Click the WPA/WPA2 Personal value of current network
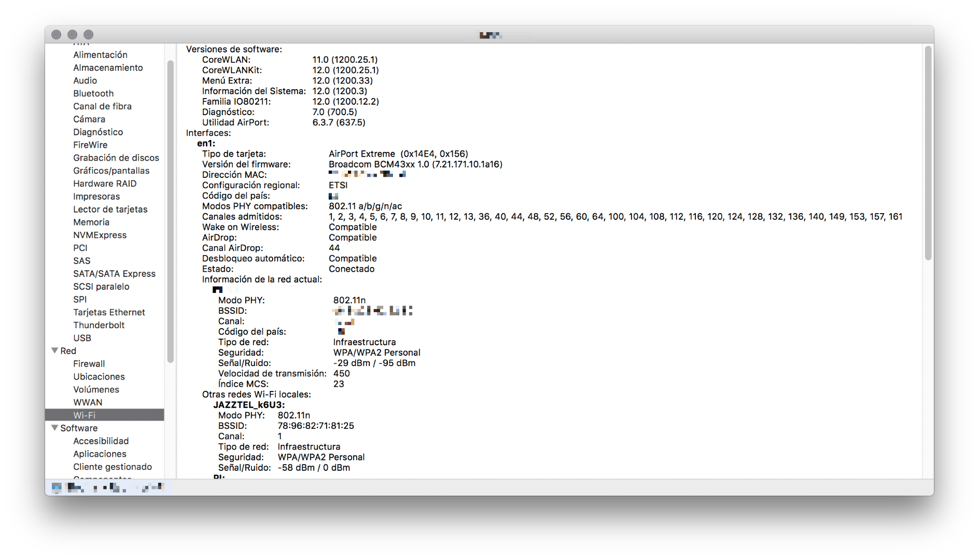Screen dimensions: 979x560 [376, 353]
